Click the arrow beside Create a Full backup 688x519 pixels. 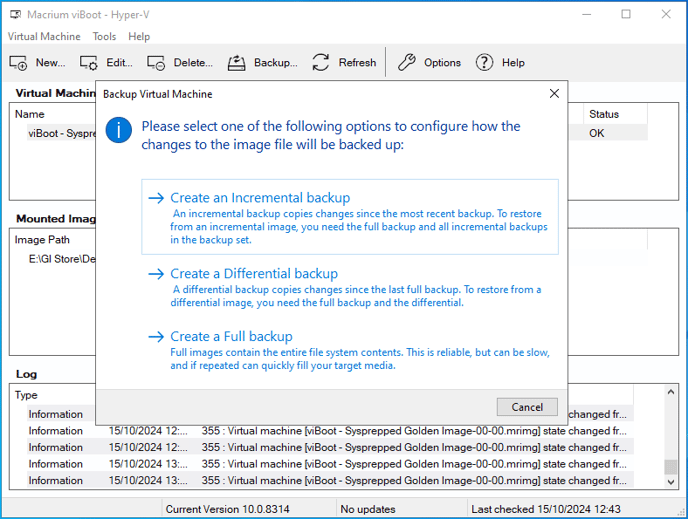156,336
